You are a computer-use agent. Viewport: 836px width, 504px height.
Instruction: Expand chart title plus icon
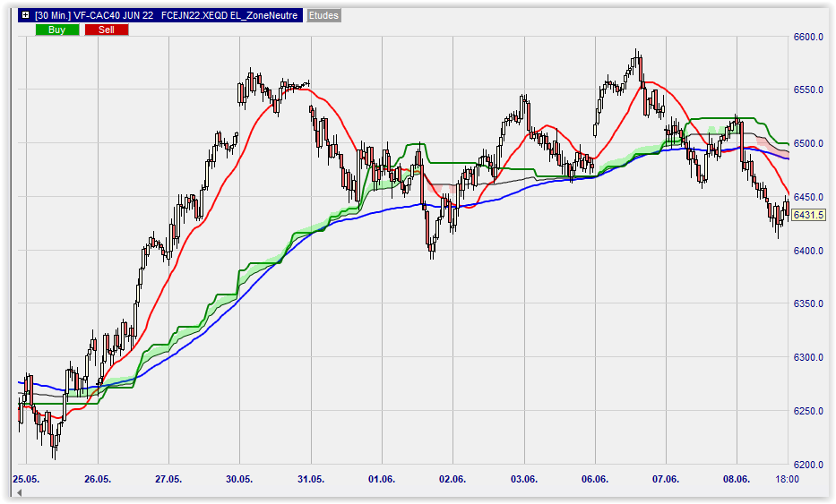coord(25,15)
